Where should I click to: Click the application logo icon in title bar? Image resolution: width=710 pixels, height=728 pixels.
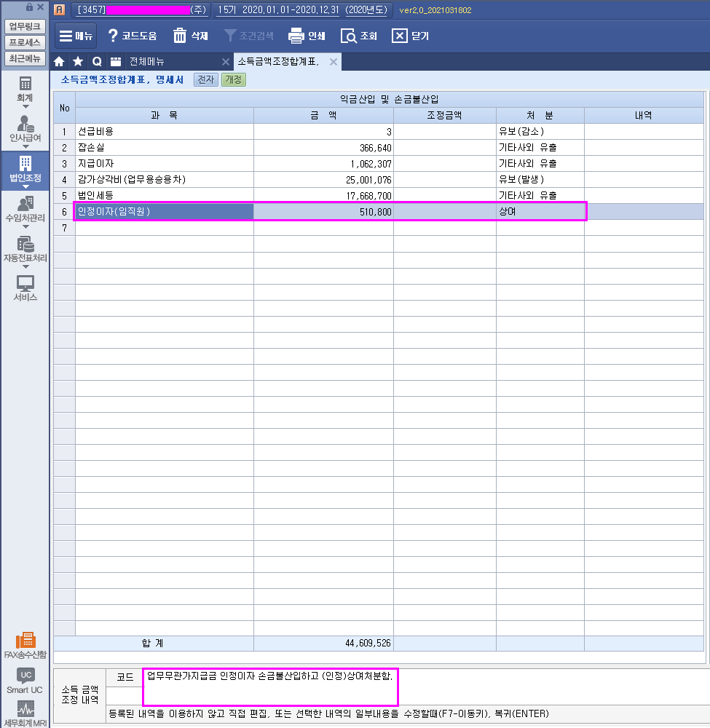[x=60, y=9]
